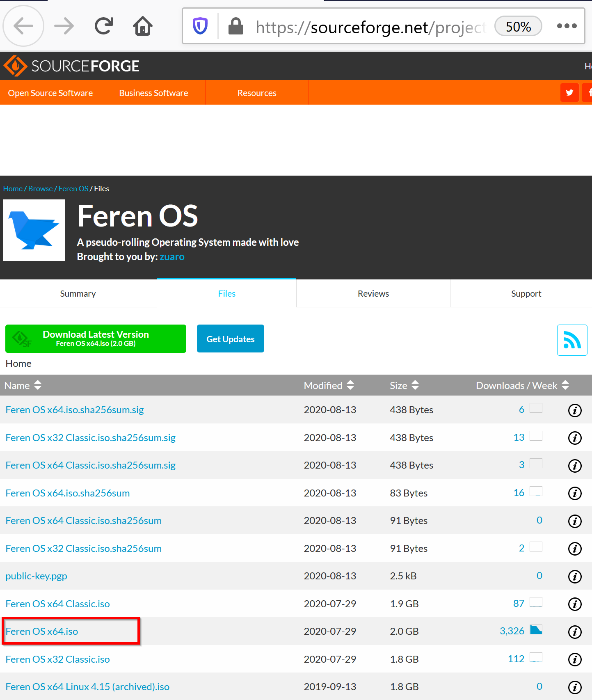The width and height of the screenshot is (592, 700).
Task: Open info icon for public-key.pgp
Action: [x=575, y=576]
